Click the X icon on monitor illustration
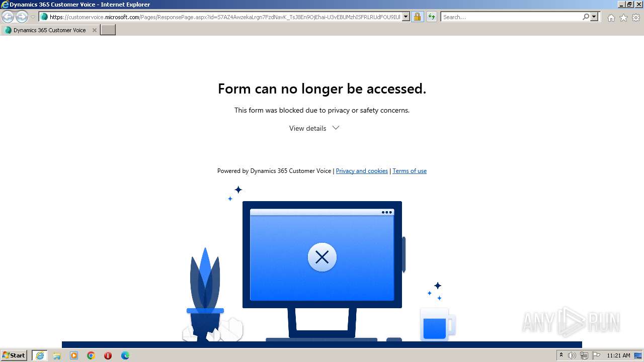Viewport: 644px width, 362px height. pos(322,257)
